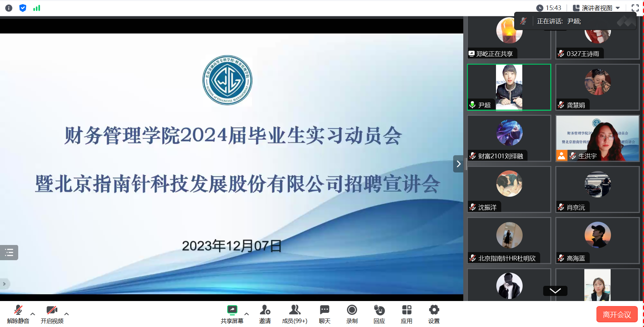Click the muted mic icon beside 龚慧娟
Screen dimensions: 644x327
[561, 105]
